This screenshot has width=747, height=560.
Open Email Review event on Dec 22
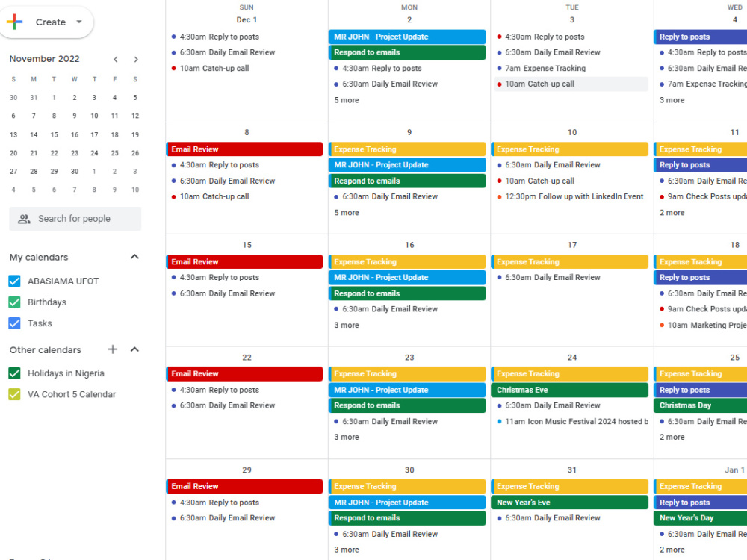[x=244, y=374]
